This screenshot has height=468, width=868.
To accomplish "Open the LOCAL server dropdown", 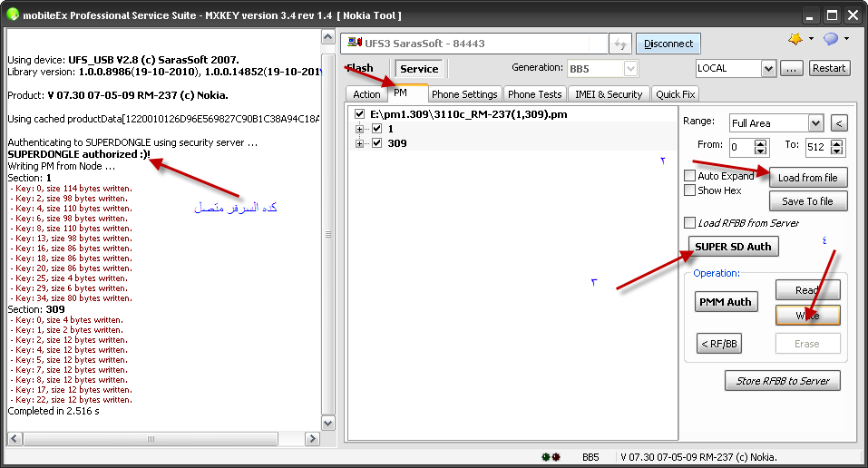I will (768, 69).
